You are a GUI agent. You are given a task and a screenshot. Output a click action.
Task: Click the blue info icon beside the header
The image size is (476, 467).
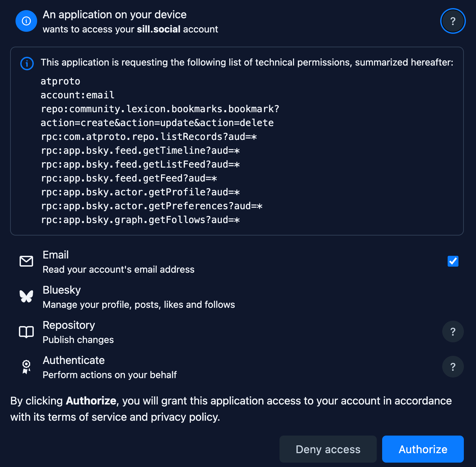(x=26, y=21)
